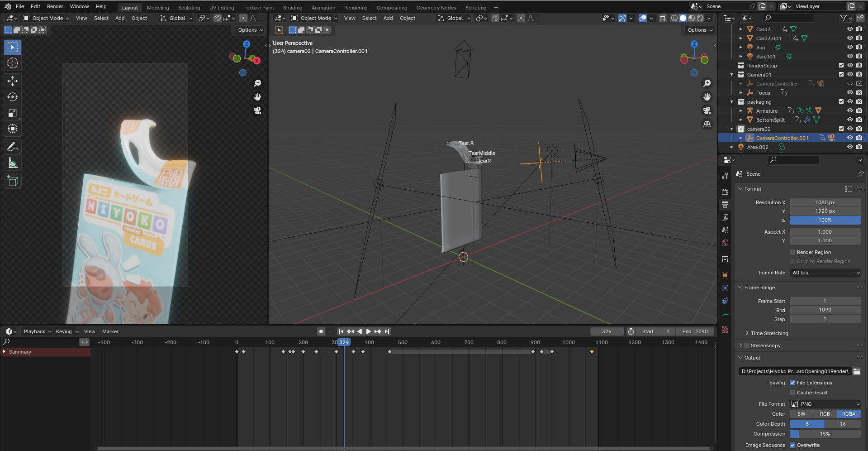
Task: Enable the Render Region checkbox
Action: click(x=792, y=252)
